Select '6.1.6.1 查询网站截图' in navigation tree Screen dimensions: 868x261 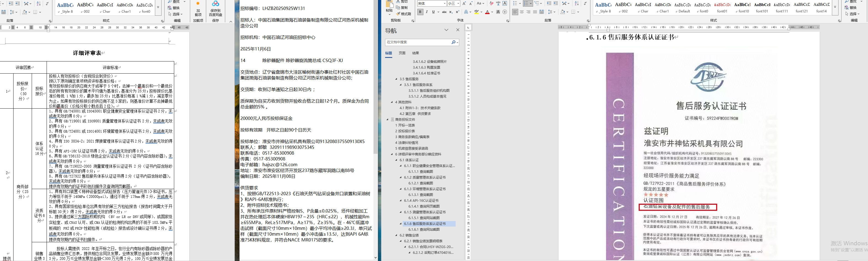pyautogui.click(x=424, y=230)
